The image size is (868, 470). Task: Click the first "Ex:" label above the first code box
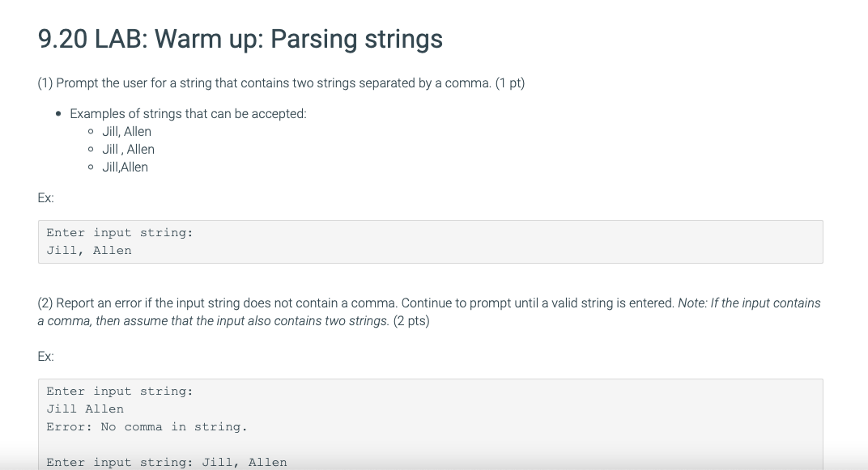tap(46, 198)
